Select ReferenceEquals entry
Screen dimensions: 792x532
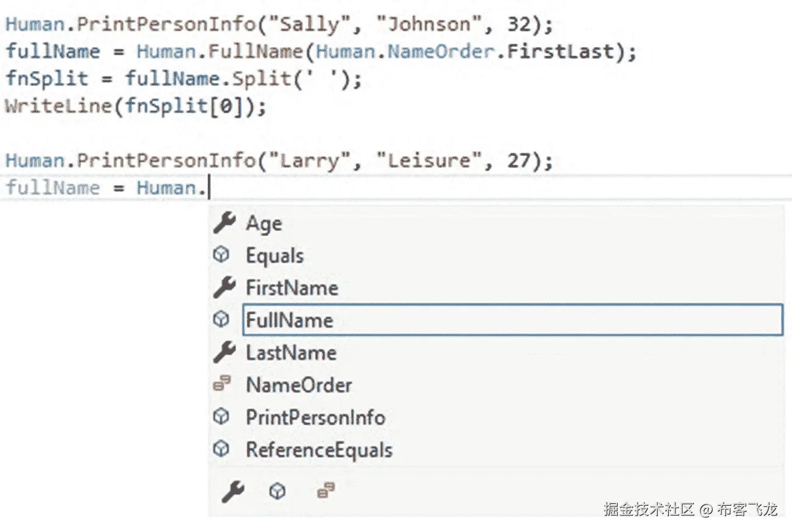point(319,450)
